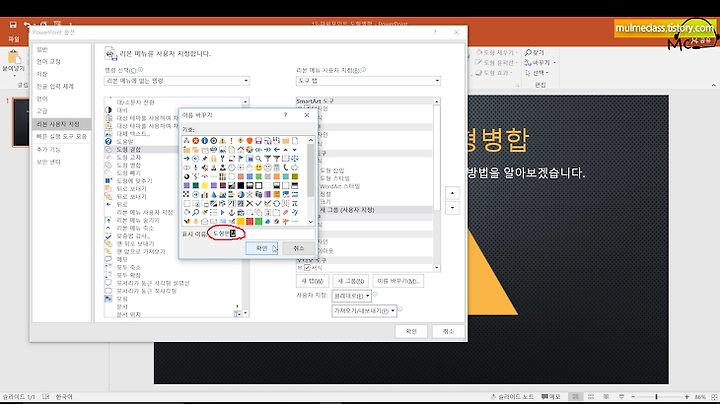
Task: Click the zoom in plus in status bar
Action: 687,397
